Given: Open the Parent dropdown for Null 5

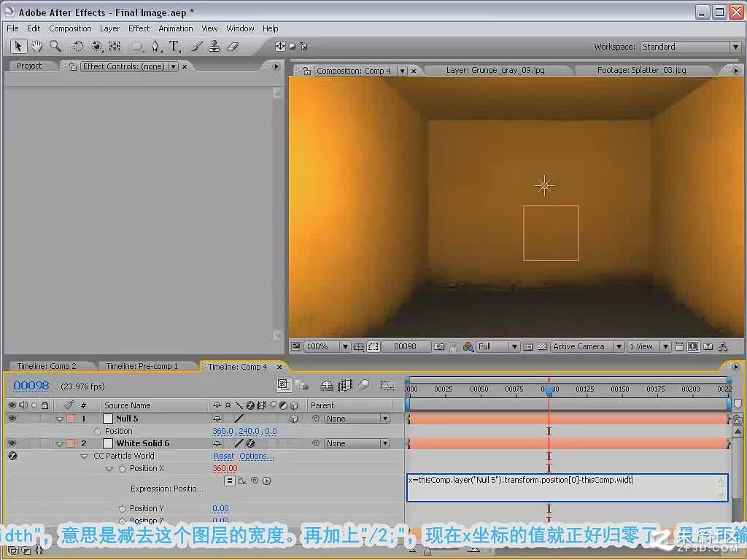Looking at the screenshot, I should click(357, 419).
